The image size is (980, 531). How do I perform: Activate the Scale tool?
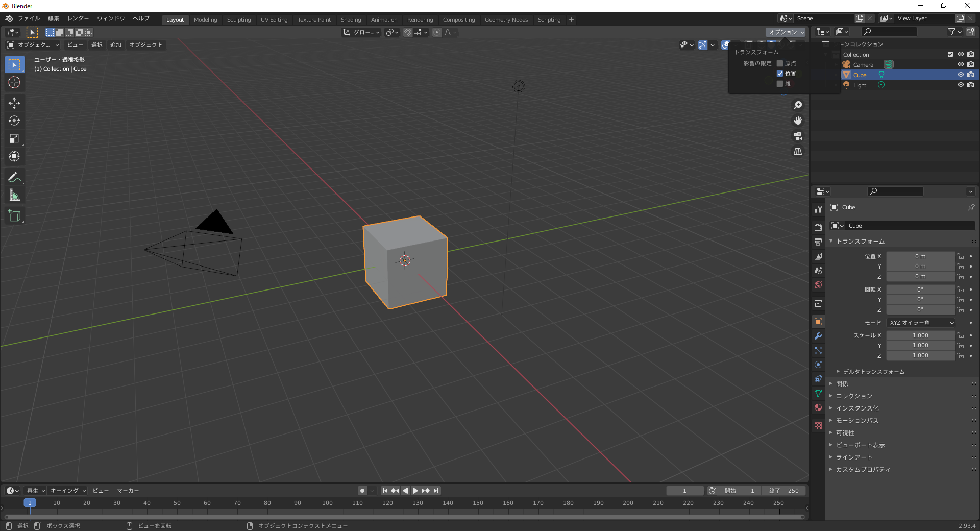[x=14, y=138]
